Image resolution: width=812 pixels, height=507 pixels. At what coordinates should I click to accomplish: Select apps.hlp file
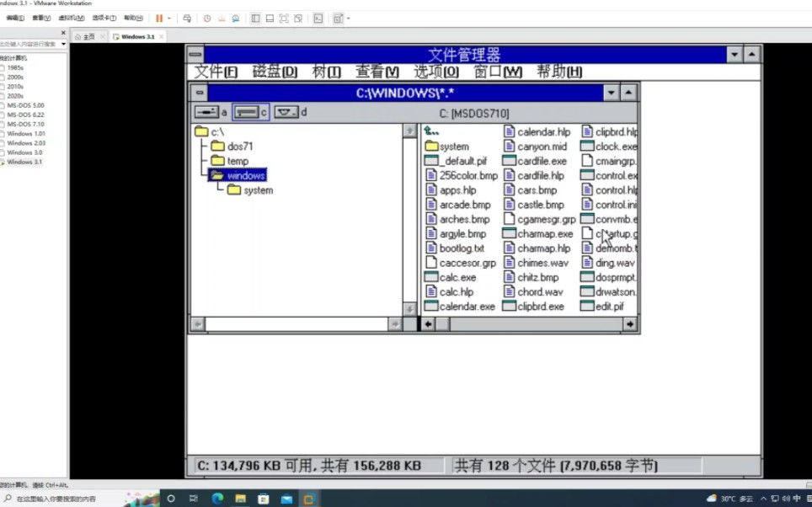tap(451, 190)
